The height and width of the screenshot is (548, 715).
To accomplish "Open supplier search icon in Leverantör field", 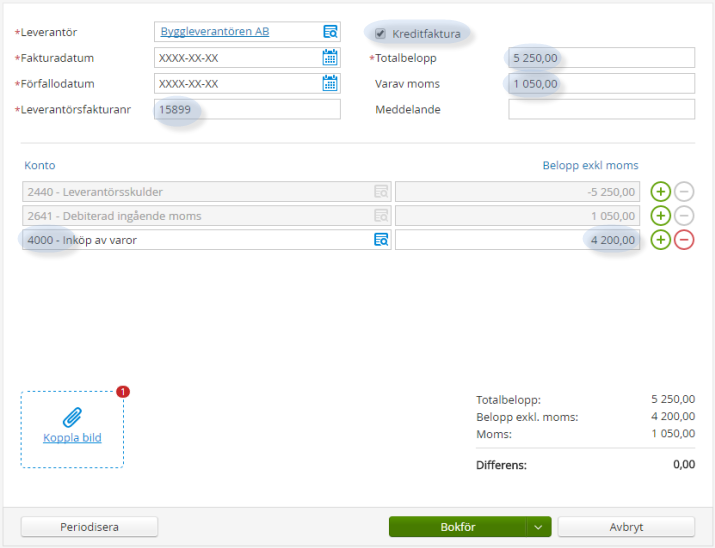I will pos(330,32).
